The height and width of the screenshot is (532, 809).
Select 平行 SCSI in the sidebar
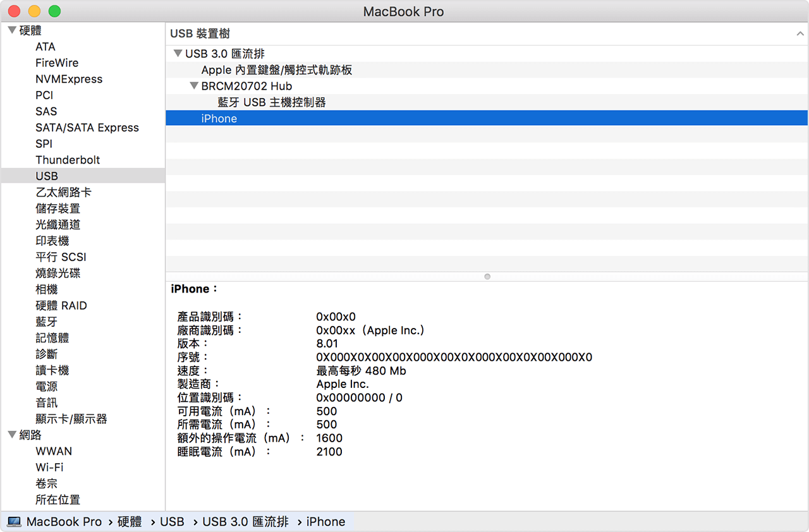(x=61, y=257)
